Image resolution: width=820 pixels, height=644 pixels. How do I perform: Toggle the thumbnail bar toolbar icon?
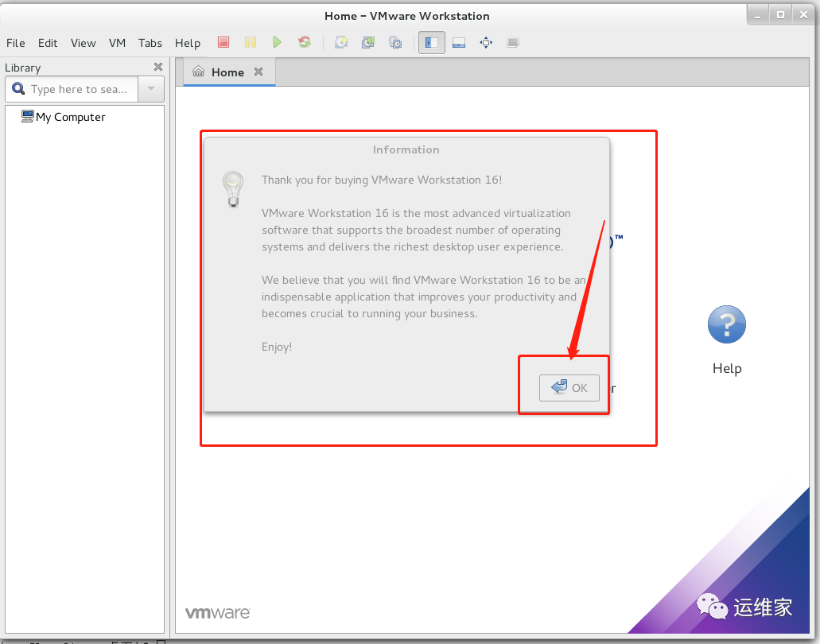pyautogui.click(x=459, y=43)
